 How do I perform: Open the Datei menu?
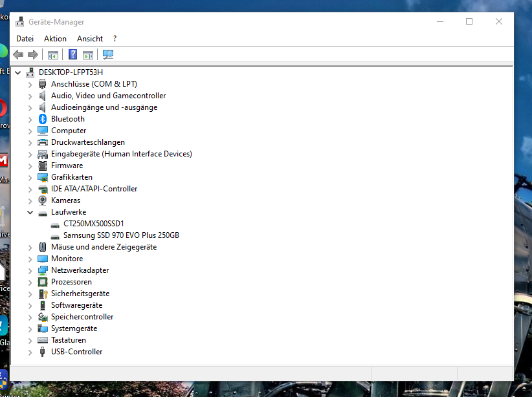point(25,39)
